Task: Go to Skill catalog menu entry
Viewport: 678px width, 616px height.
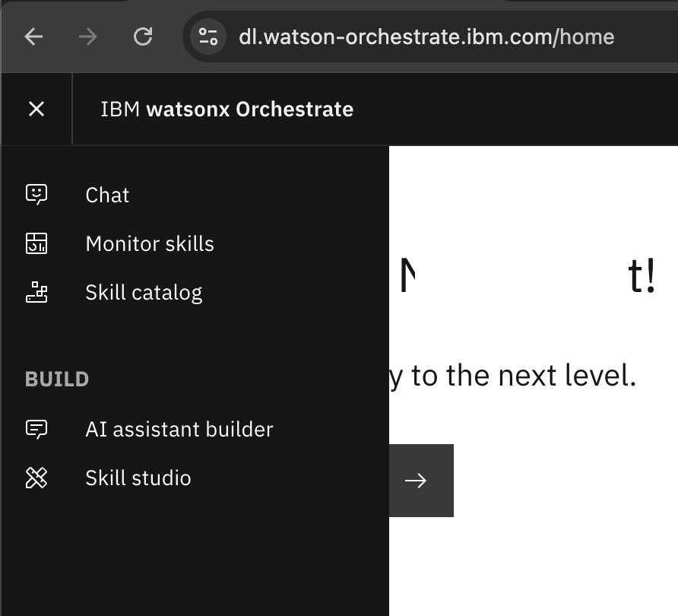Action: [144, 293]
